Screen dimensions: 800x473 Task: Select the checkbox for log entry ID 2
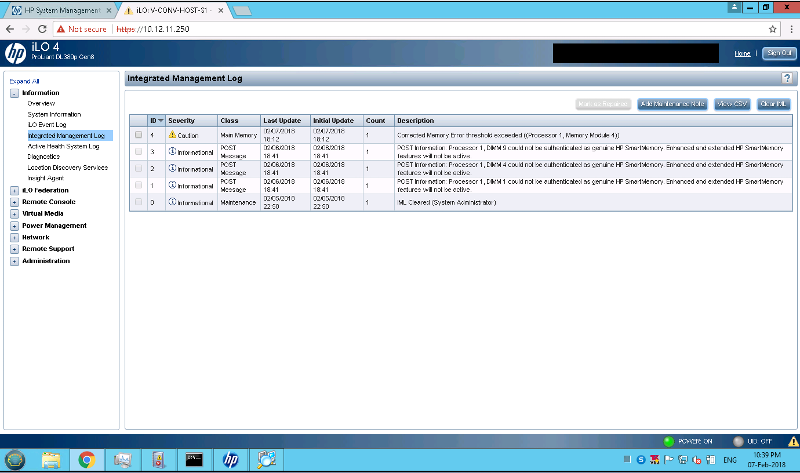(x=138, y=168)
